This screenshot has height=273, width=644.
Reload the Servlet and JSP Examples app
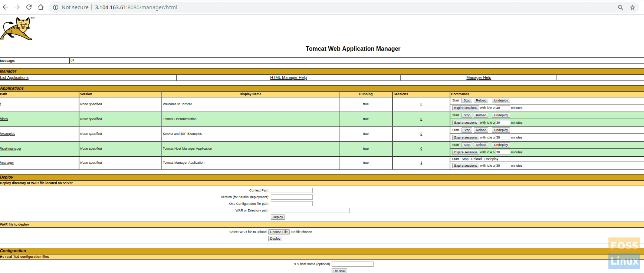[x=481, y=130]
